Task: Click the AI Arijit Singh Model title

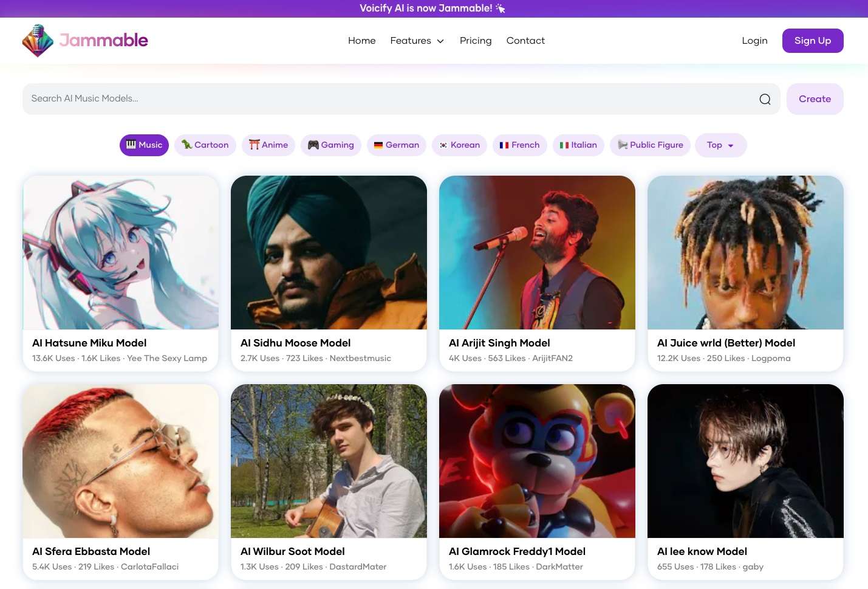Action: pos(499,343)
